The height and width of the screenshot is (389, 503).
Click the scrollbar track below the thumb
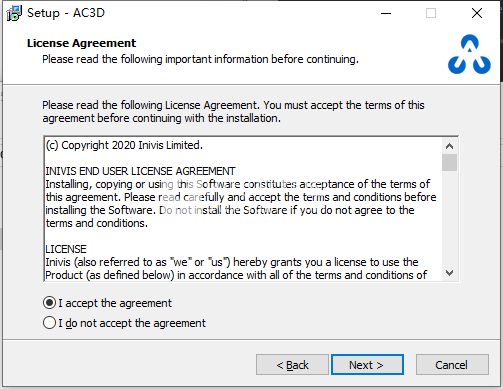click(449, 218)
